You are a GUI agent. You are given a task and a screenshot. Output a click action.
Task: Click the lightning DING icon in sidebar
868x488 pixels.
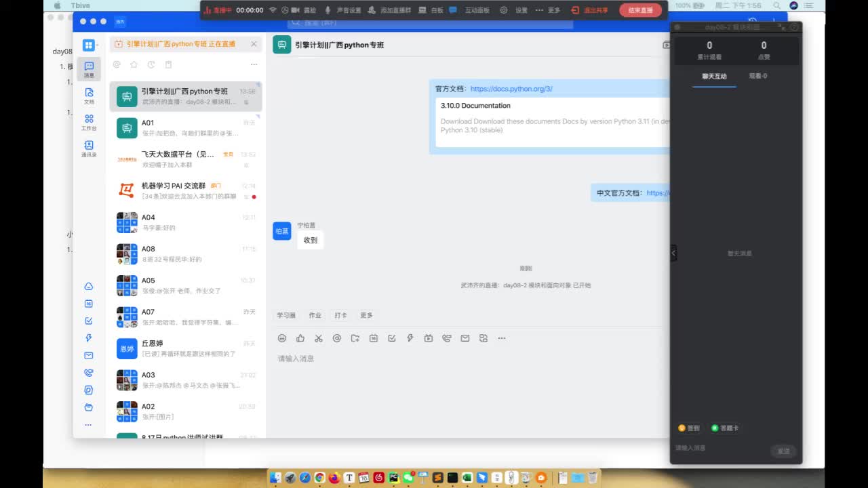point(89,338)
